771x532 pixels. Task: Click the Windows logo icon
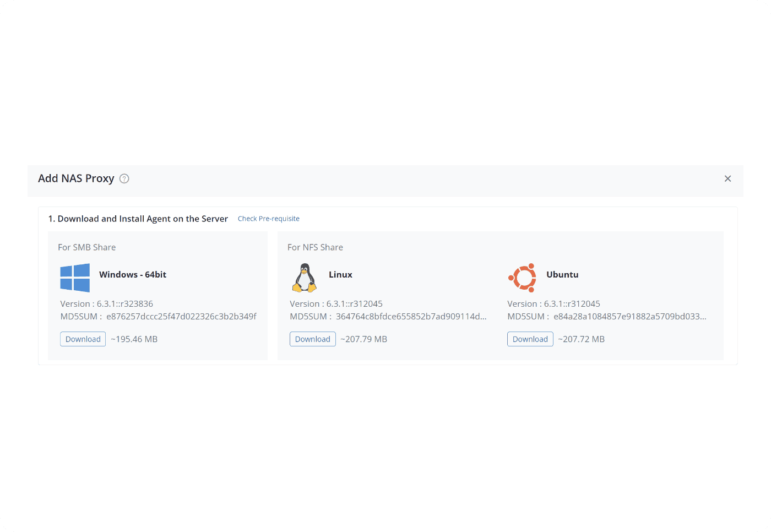coord(75,278)
